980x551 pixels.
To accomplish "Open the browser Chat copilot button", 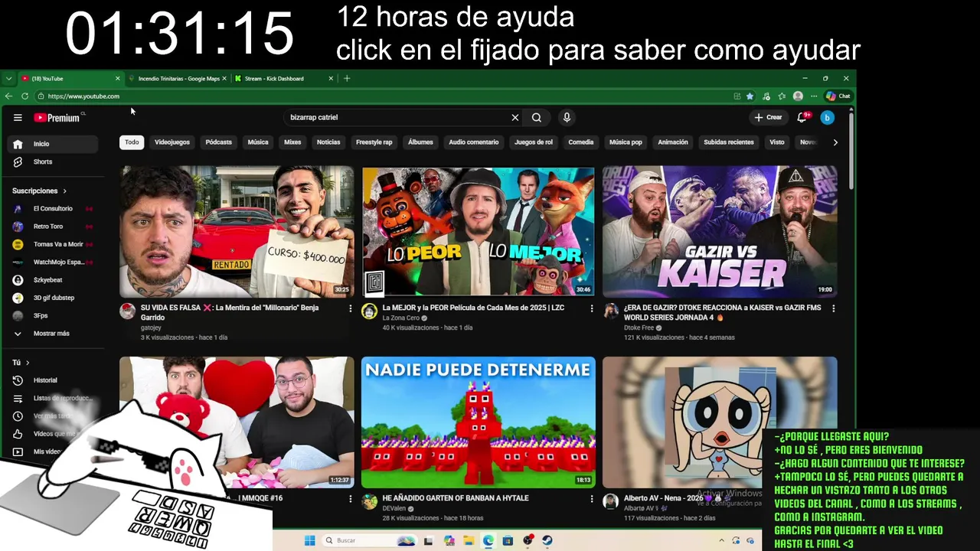I will [838, 96].
